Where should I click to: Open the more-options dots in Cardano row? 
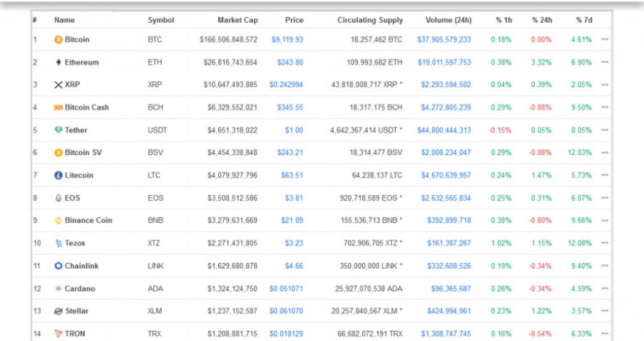click(x=605, y=289)
